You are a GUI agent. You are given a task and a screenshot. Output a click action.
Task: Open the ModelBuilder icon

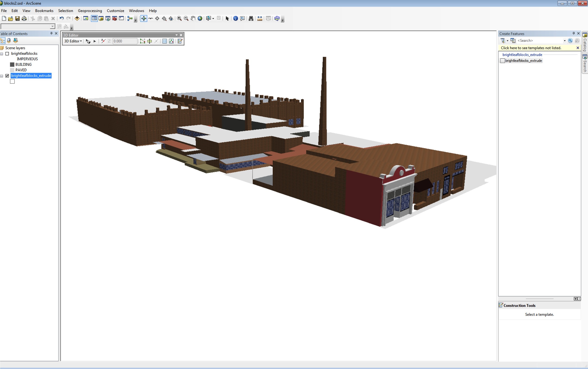(x=130, y=19)
